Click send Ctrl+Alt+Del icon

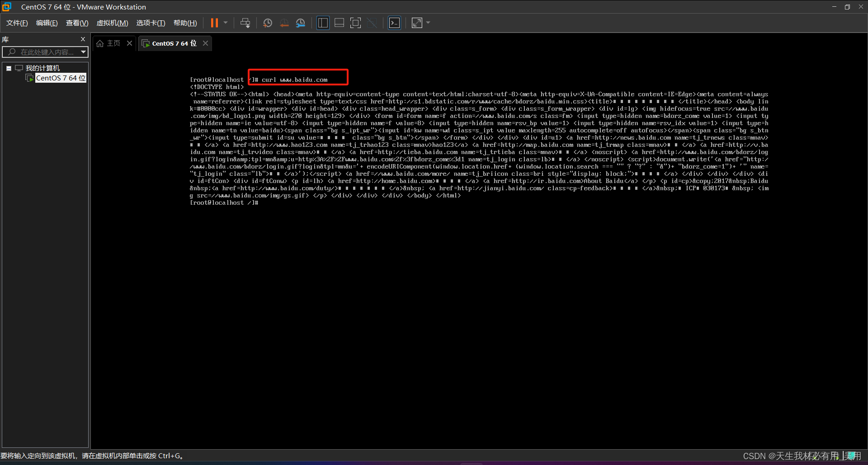pos(245,23)
